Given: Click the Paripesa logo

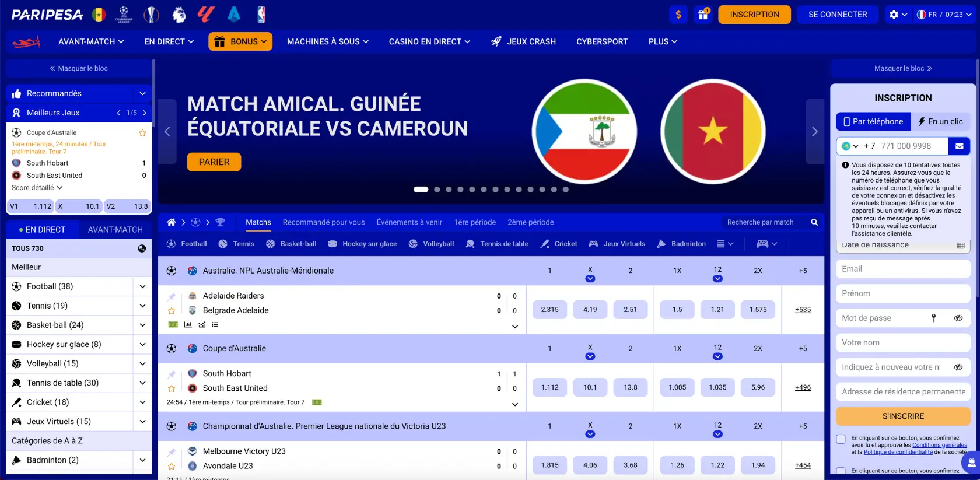Looking at the screenshot, I should (x=47, y=15).
